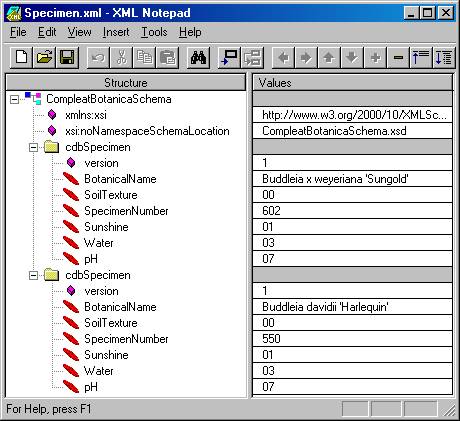Open a file with the folder icon
This screenshot has height=421, width=460.
pyautogui.click(x=44, y=58)
